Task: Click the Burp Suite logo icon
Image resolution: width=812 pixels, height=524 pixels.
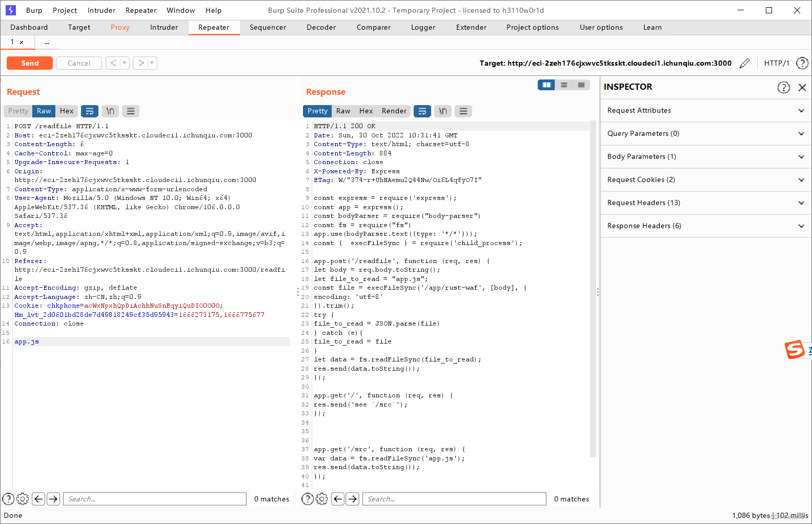Action: point(11,10)
